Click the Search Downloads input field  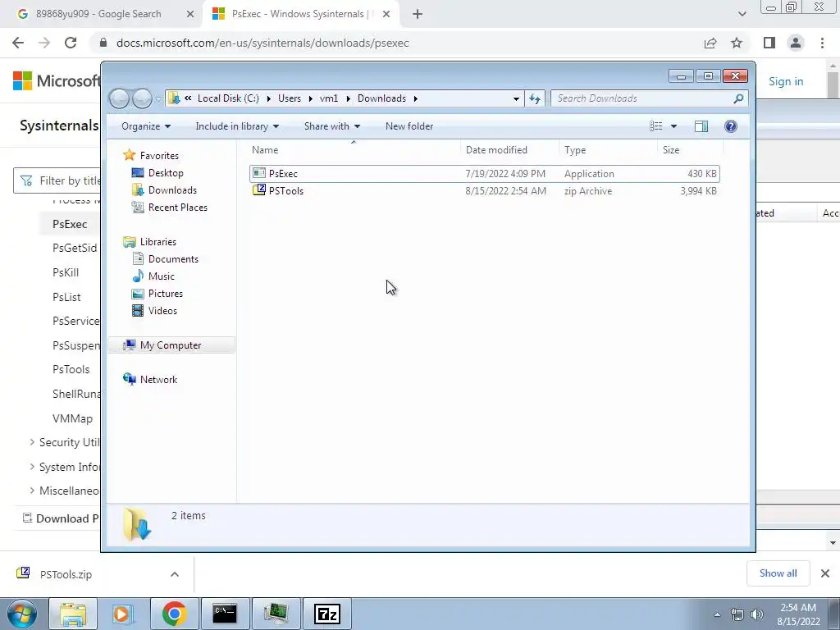tap(643, 98)
